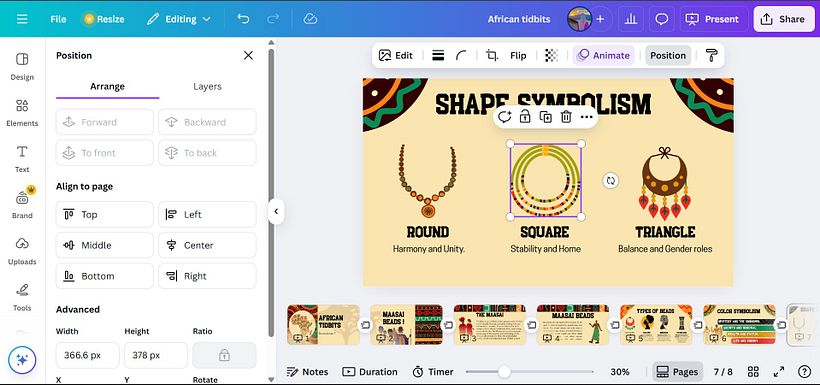This screenshot has width=820, height=385.
Task: Open the Tools sidebar panel
Action: tap(22, 297)
